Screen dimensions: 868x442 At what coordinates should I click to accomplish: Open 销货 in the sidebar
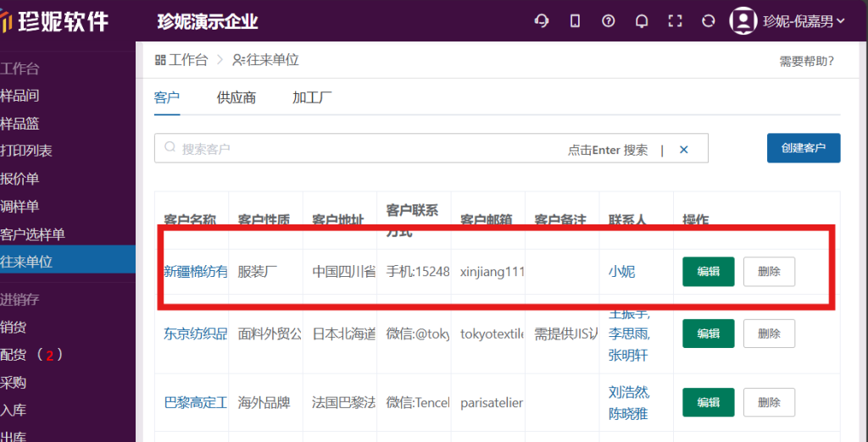(14, 327)
